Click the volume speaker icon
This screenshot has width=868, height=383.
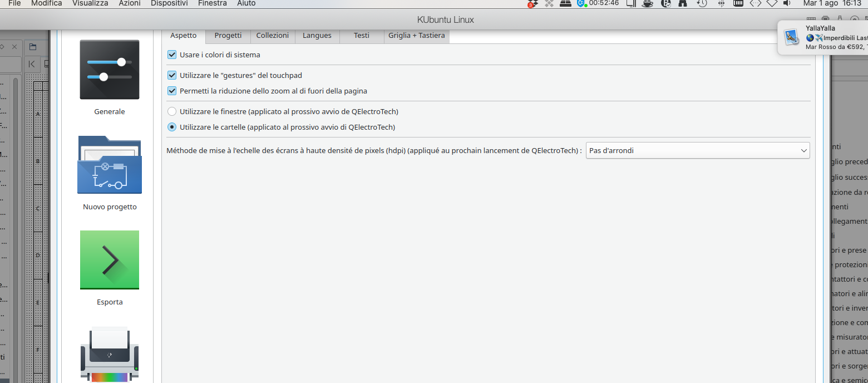click(787, 3)
